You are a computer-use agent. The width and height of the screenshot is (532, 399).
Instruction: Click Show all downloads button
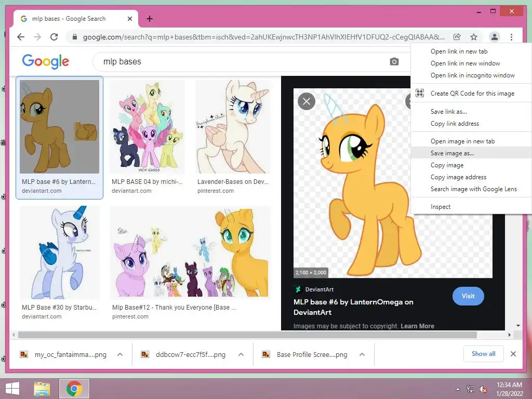483,354
